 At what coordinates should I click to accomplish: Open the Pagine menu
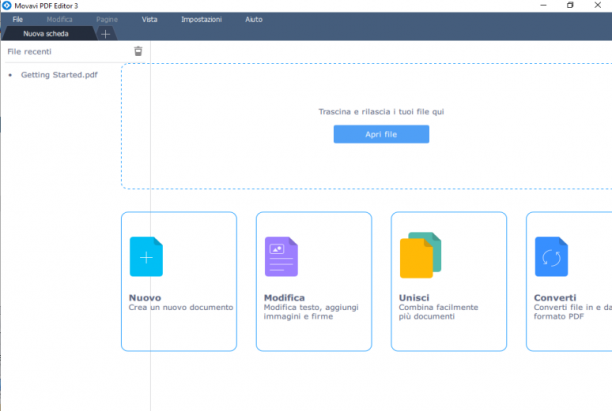[107, 20]
